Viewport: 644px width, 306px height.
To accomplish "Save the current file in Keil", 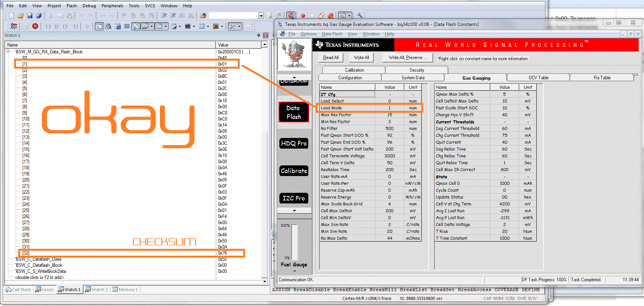I will click(30, 16).
